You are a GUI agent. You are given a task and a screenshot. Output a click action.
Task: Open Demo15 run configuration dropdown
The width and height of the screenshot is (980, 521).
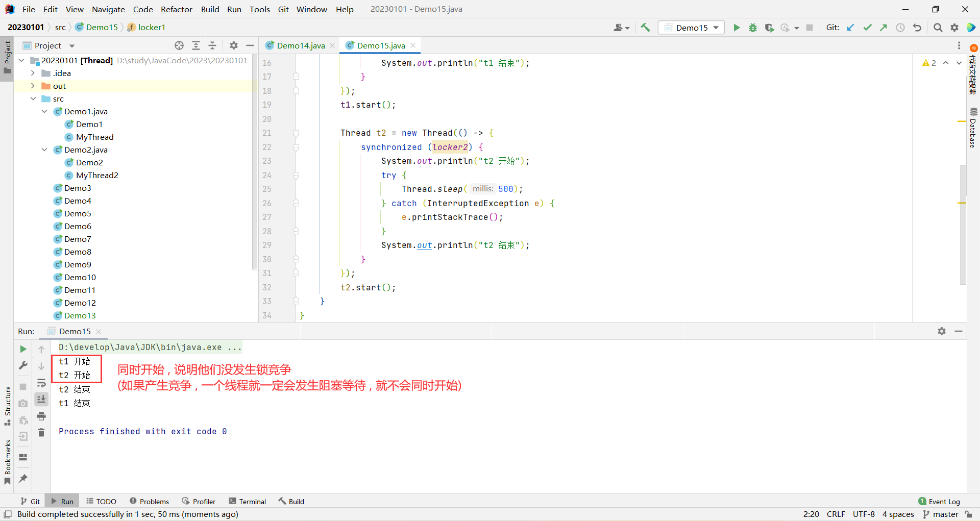[692, 28]
